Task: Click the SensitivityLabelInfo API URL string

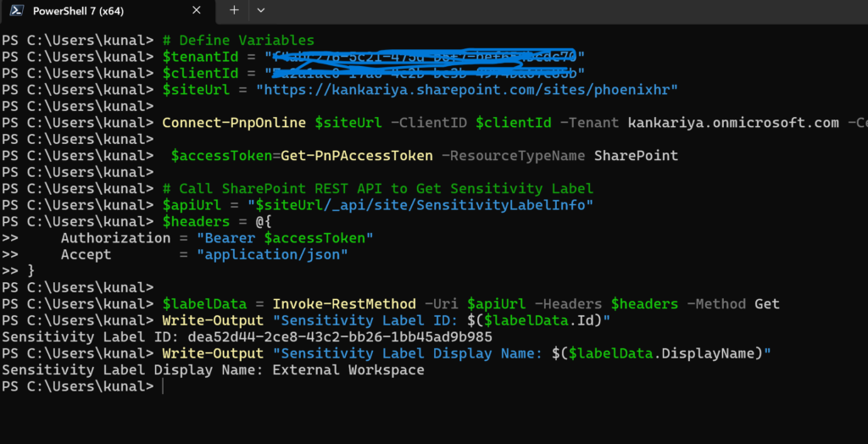Action: [420, 205]
